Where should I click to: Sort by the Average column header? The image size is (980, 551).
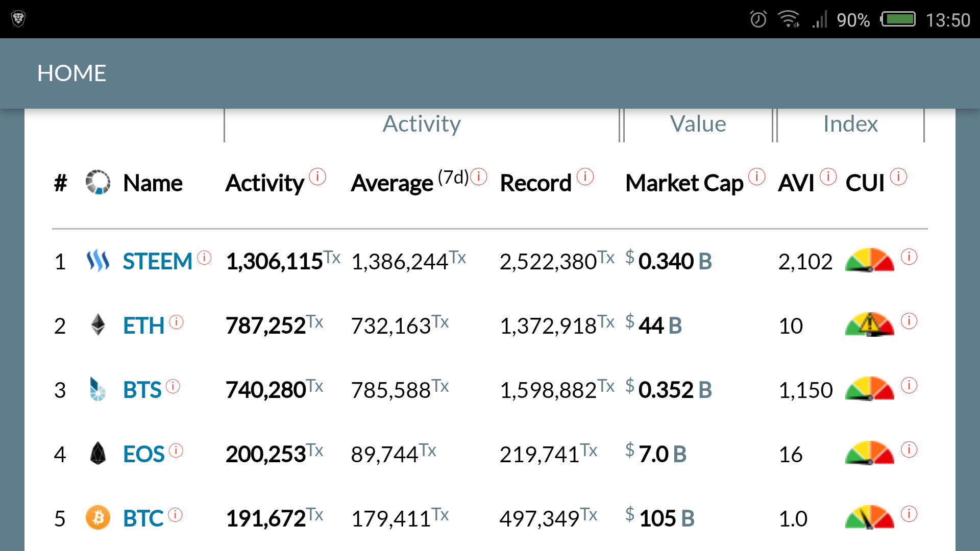392,183
